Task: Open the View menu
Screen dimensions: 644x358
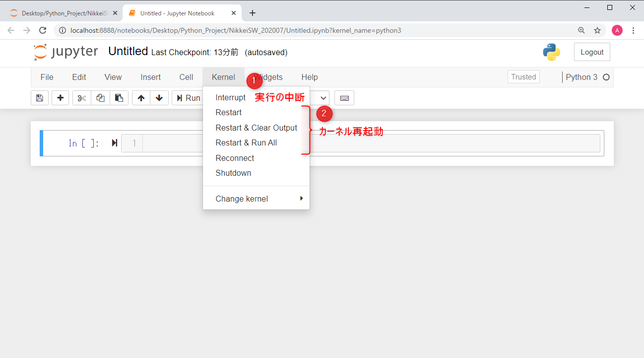Action: point(113,77)
